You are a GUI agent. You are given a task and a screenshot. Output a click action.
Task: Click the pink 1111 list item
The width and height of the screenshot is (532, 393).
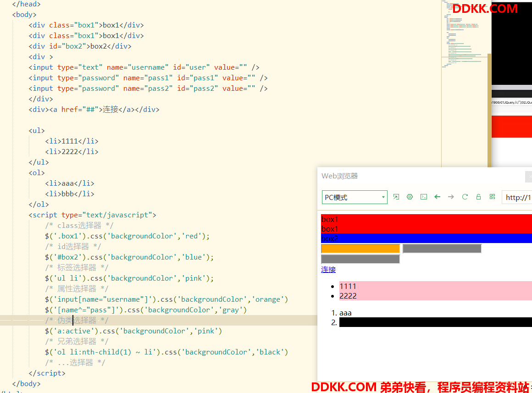(x=436, y=286)
